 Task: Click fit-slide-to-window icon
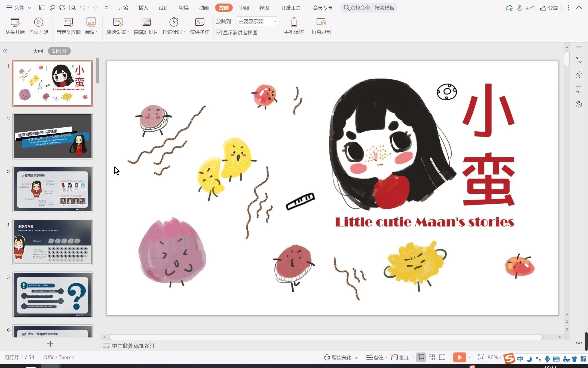481,357
